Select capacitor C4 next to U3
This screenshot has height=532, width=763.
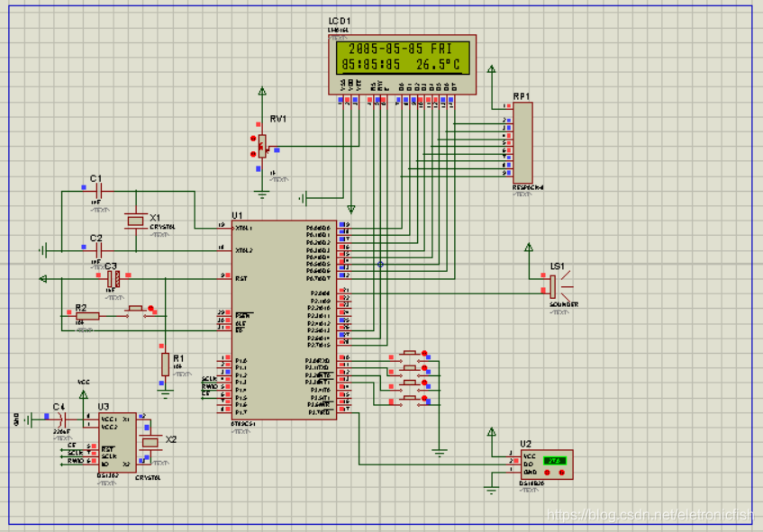[61, 419]
